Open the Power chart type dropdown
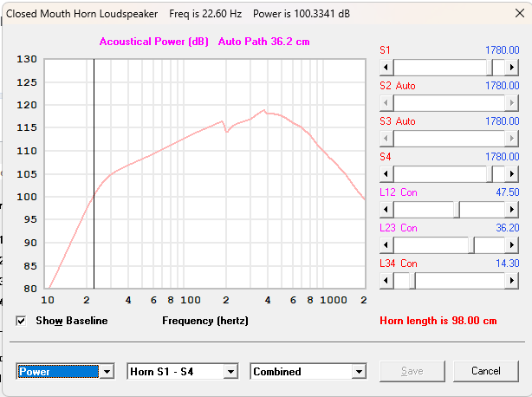The image size is (532, 397). coord(107,372)
